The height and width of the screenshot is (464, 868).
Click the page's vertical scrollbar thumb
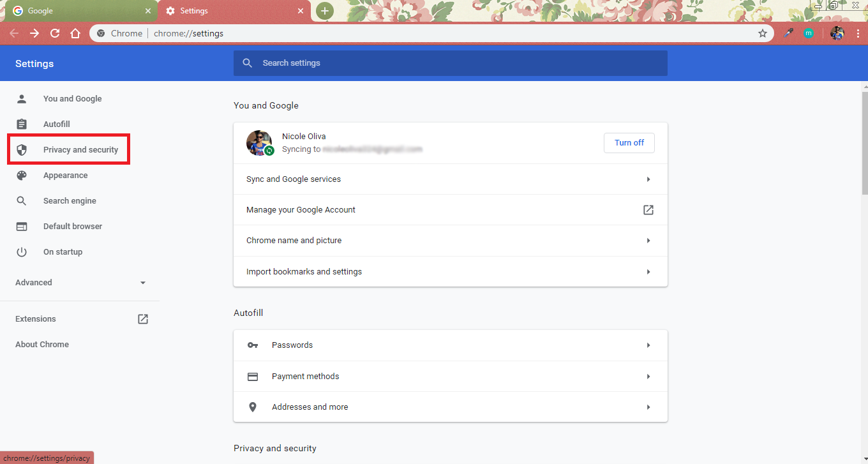point(865,142)
